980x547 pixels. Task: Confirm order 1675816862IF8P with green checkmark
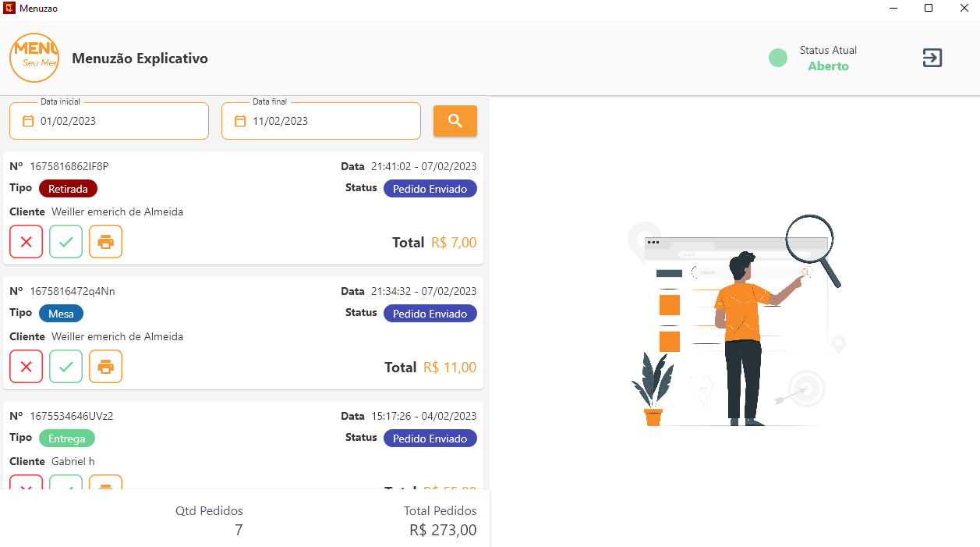coord(65,242)
